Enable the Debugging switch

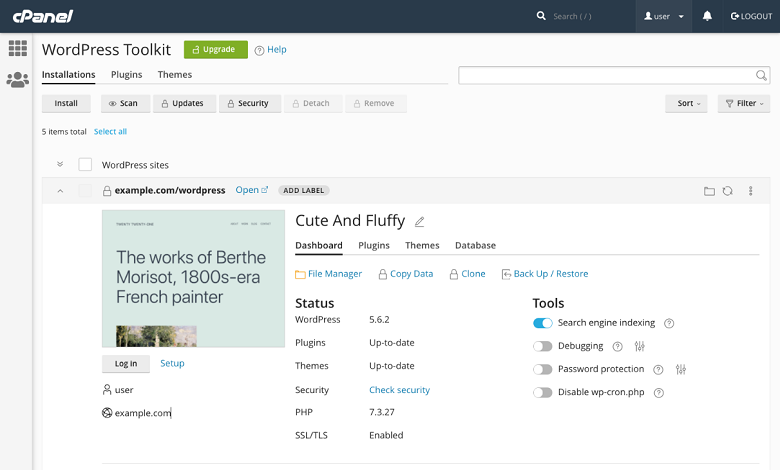point(543,346)
